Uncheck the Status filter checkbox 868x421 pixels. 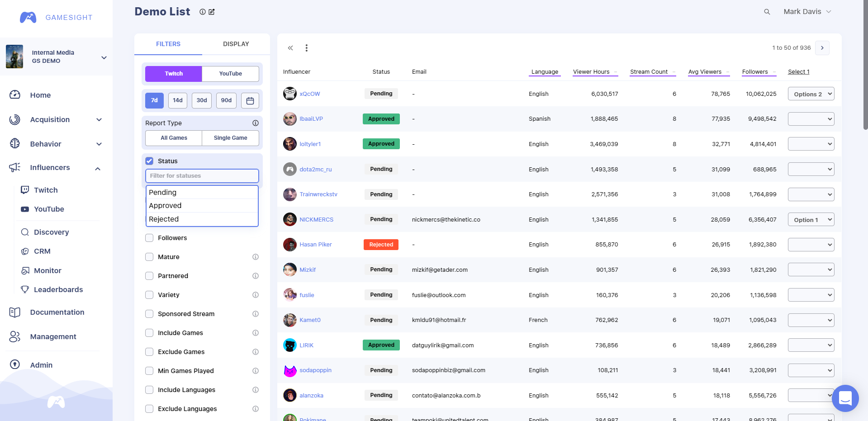coord(149,161)
